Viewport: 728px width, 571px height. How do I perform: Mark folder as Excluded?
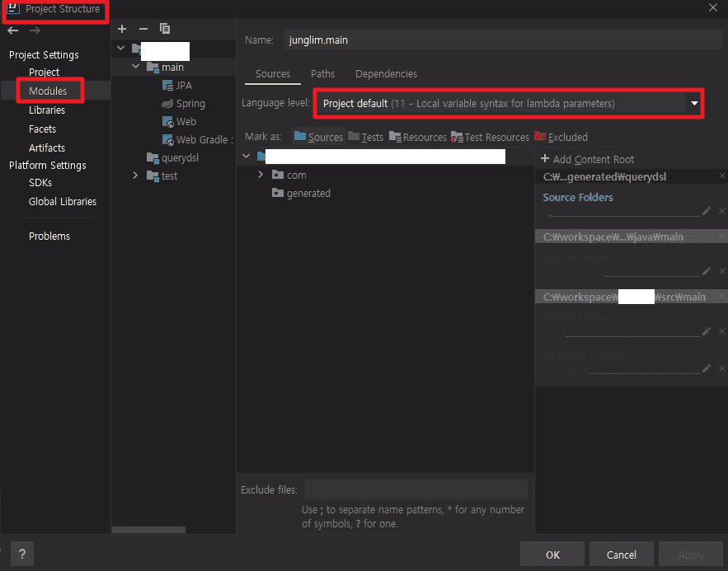561,137
